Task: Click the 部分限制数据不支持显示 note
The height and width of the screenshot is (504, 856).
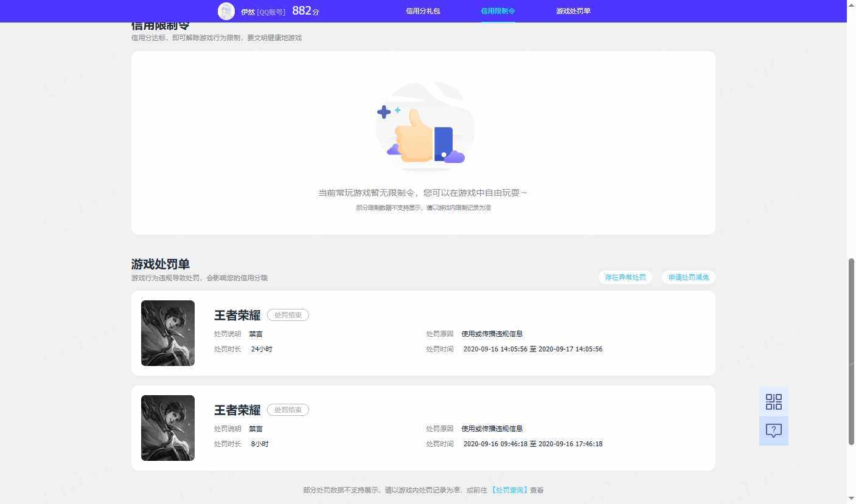Action: pos(423,208)
